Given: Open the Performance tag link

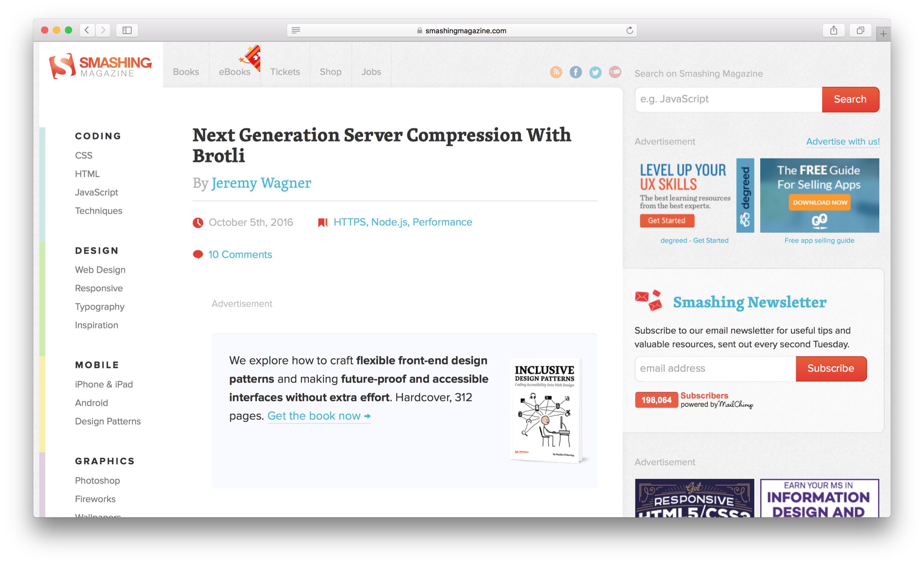Looking at the screenshot, I should point(442,222).
